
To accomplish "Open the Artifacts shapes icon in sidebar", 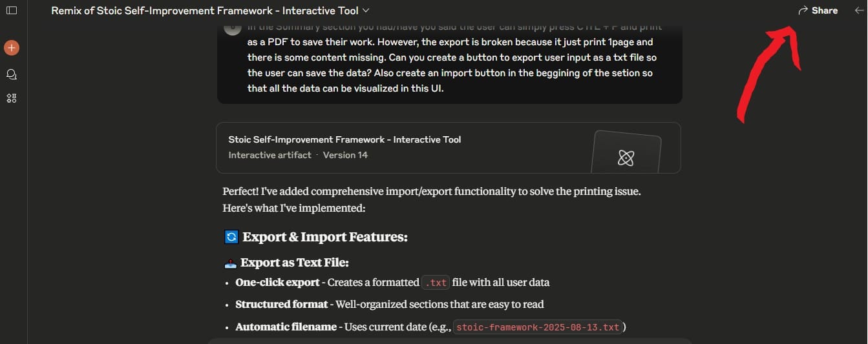I will pos(11,98).
